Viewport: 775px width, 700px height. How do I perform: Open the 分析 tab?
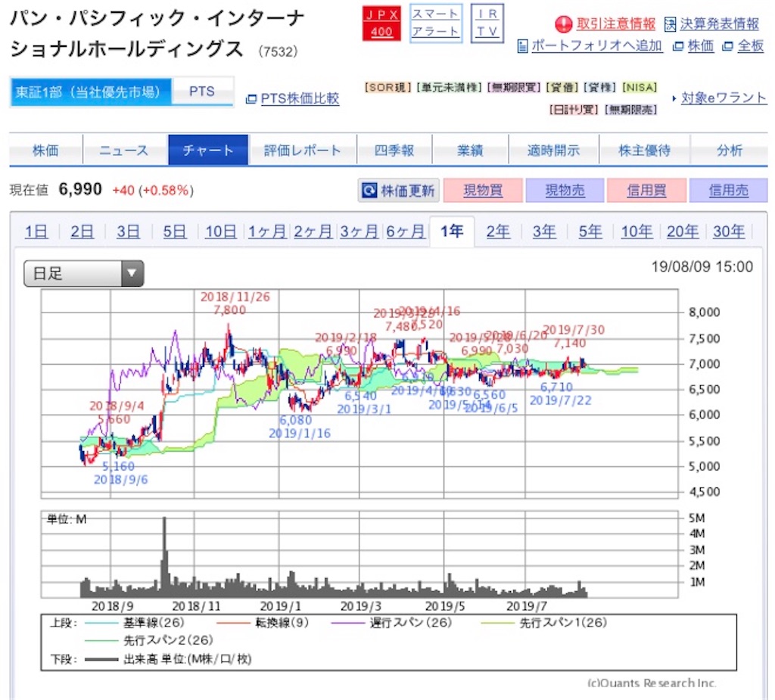click(730, 150)
